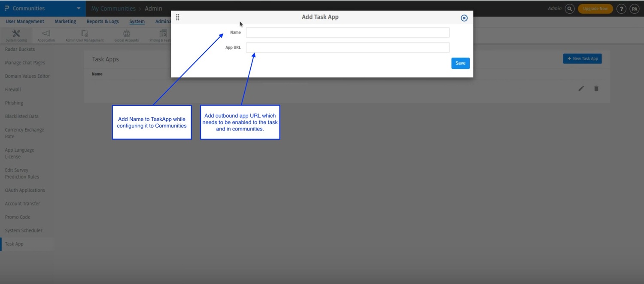Select Firewall in sidebar
The image size is (644, 284).
(13, 89)
